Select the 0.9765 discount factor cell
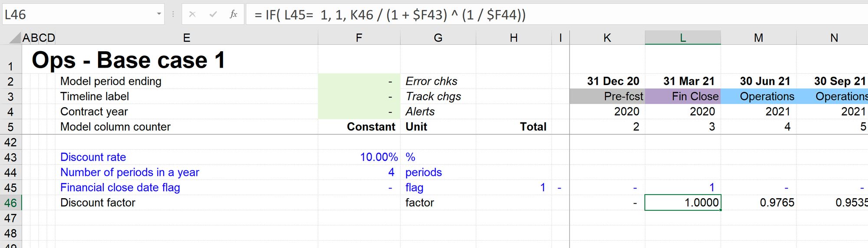Screen dimensions: 868x248 pyautogui.click(x=759, y=202)
